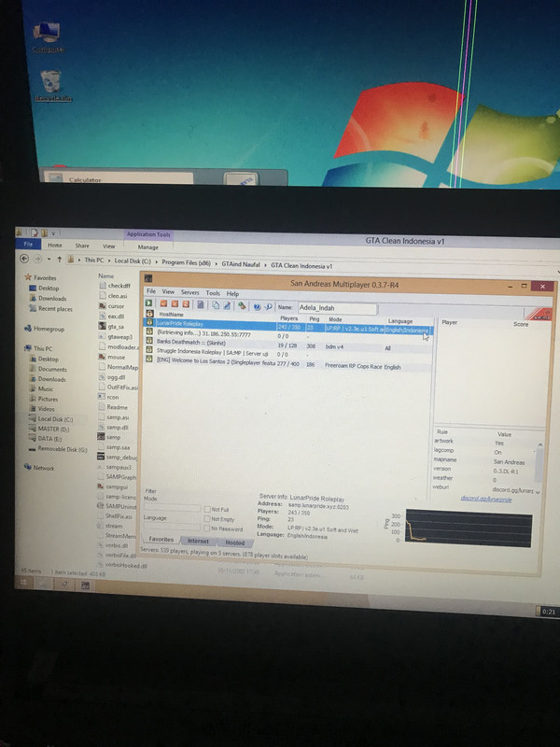The width and height of the screenshot is (560, 747).
Task: Click Explorer's Forward arrow button
Action: tap(37, 260)
